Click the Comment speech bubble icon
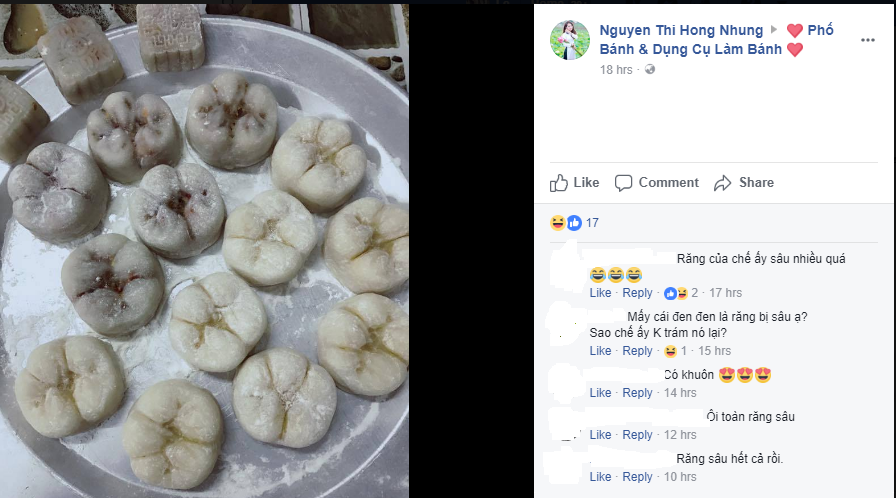 pyautogui.click(x=624, y=183)
